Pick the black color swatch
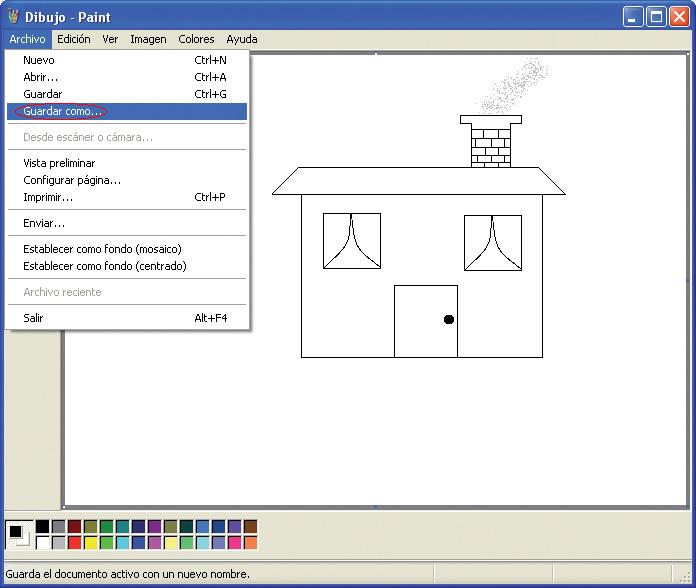 pyautogui.click(x=43, y=527)
